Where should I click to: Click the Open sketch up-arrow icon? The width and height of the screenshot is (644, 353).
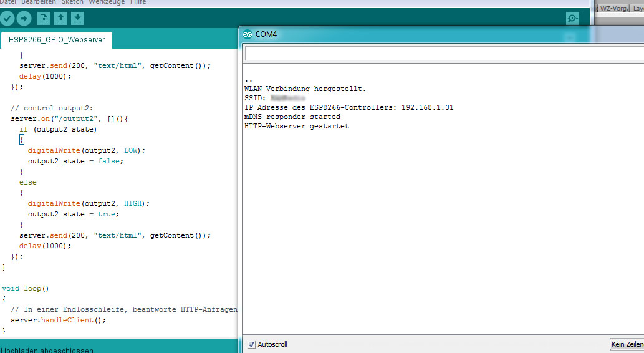tap(60, 19)
